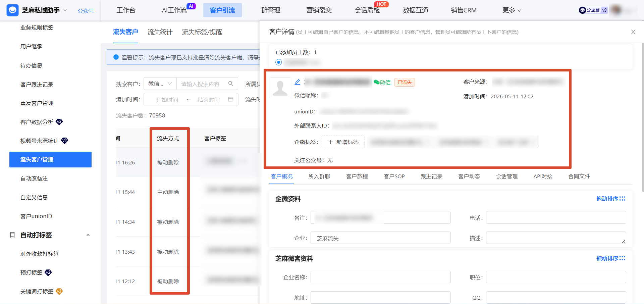The image size is (644, 304).
Task: Click the badge icon beside 客户数据分析
Action: (59, 122)
